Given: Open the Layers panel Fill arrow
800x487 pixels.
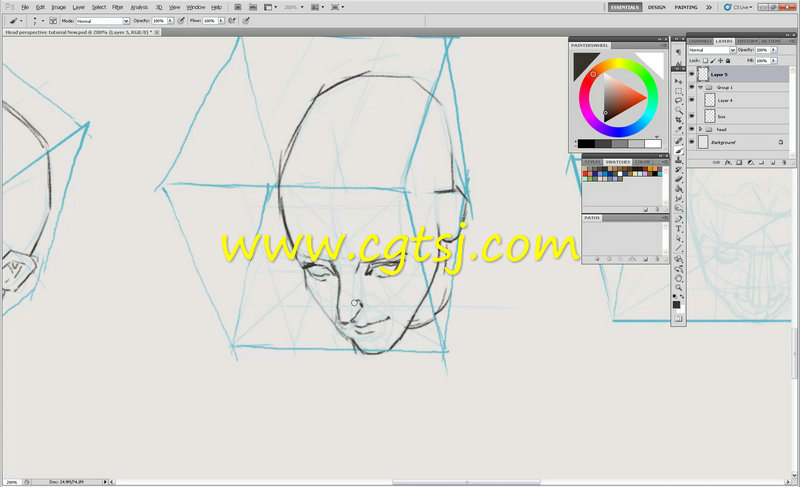Looking at the screenshot, I should tap(774, 61).
